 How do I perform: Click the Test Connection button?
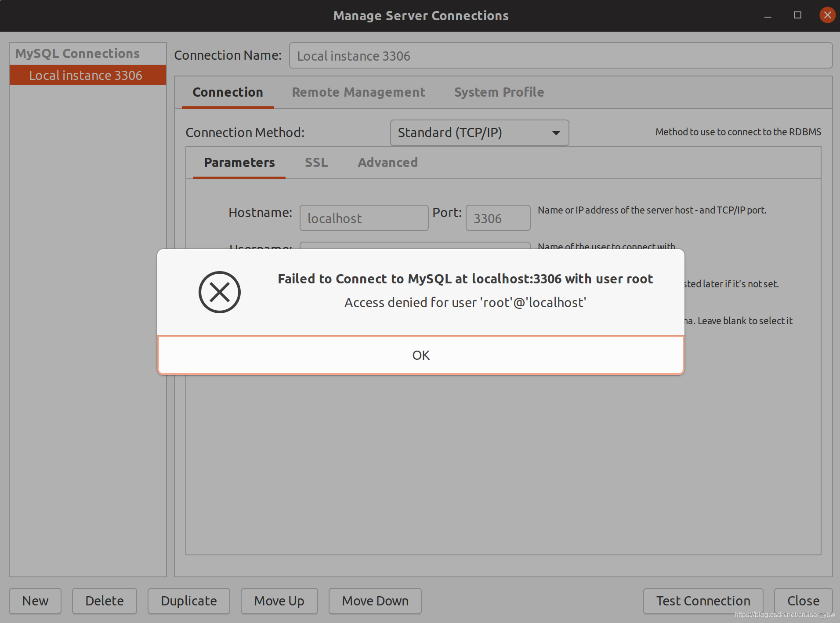pos(703,601)
